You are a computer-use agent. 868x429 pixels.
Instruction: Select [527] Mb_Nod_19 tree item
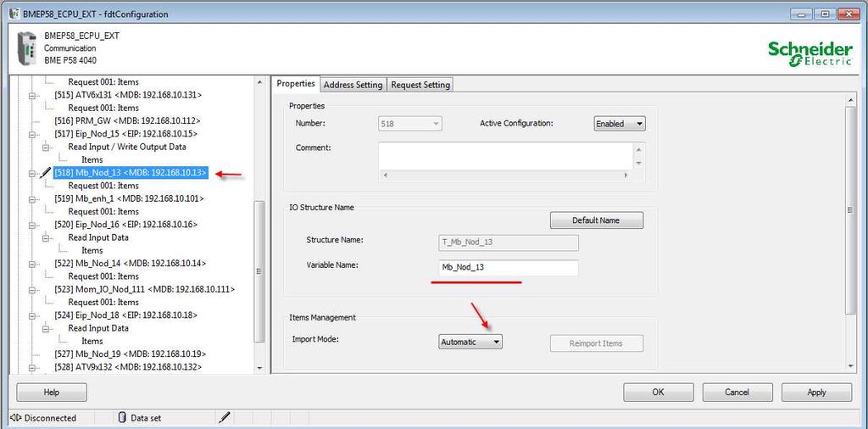click(131, 354)
